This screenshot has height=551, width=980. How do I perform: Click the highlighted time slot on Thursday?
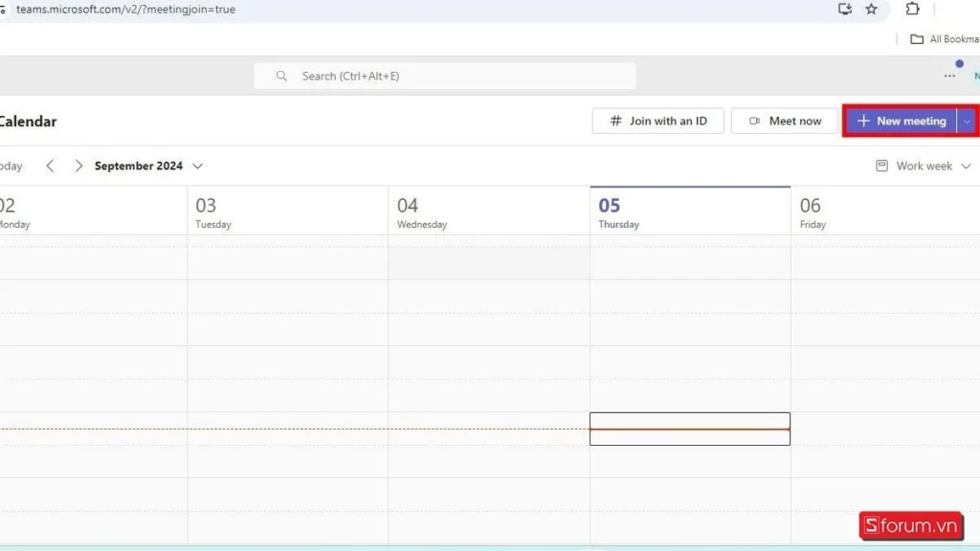tap(689, 429)
